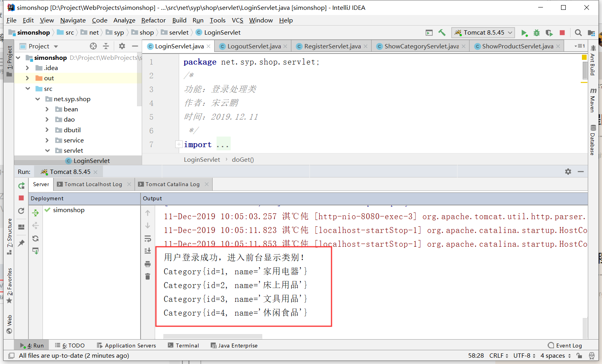Switch to ShowProductServlet.java tab

[x=517, y=46]
